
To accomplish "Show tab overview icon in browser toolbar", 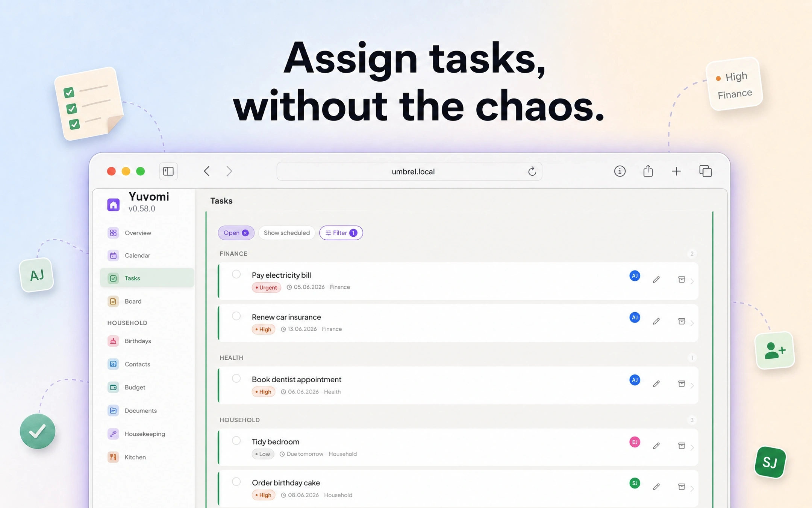I will click(x=705, y=171).
